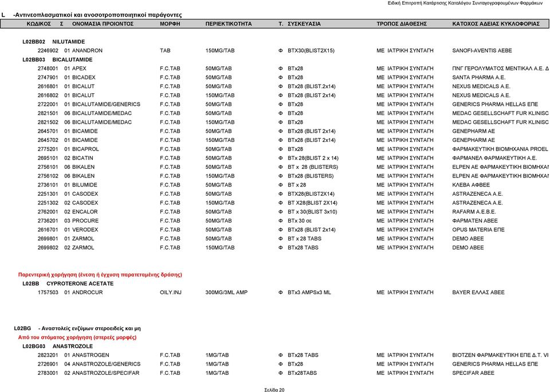Viewport: 550px width, 392px height.
Task: Select product name PROCURE
Action: tap(85, 221)
